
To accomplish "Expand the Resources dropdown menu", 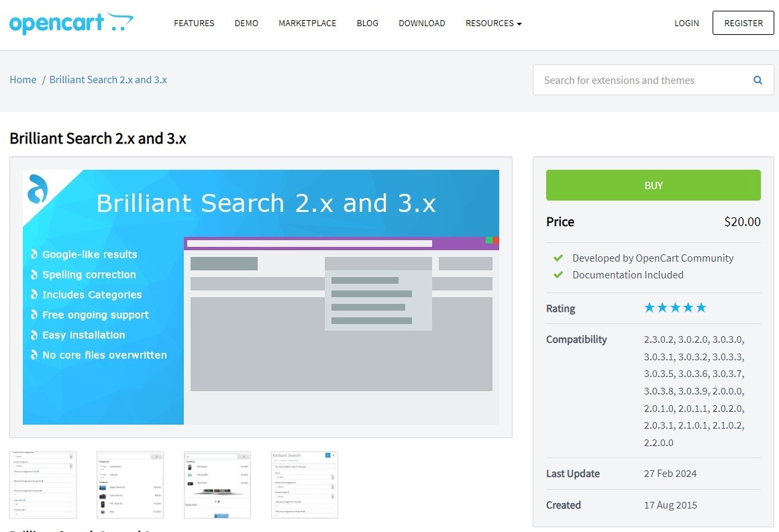I will tap(493, 23).
